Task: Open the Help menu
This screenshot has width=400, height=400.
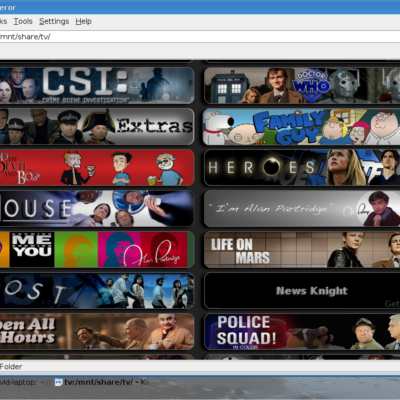Action: pyautogui.click(x=83, y=21)
